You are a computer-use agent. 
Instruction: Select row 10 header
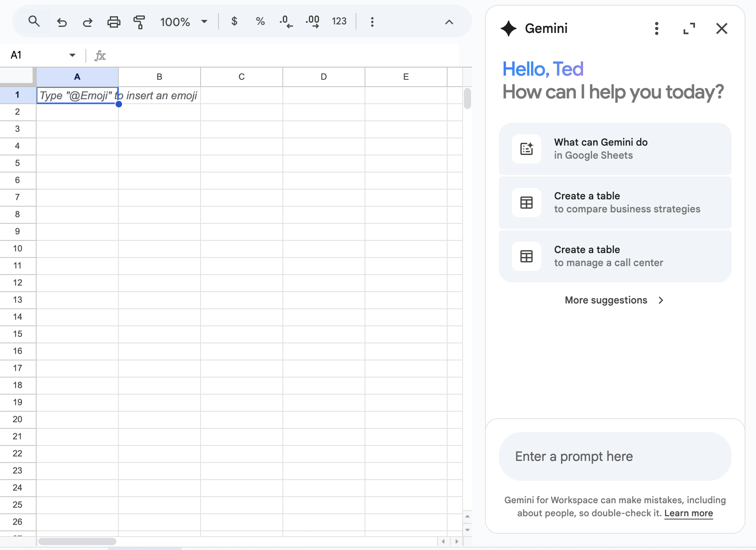click(x=17, y=249)
